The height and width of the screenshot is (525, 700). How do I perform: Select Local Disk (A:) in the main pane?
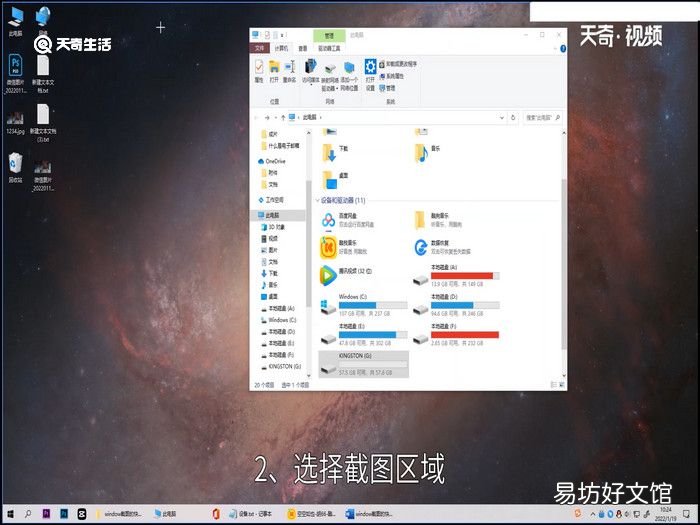tap(456, 276)
